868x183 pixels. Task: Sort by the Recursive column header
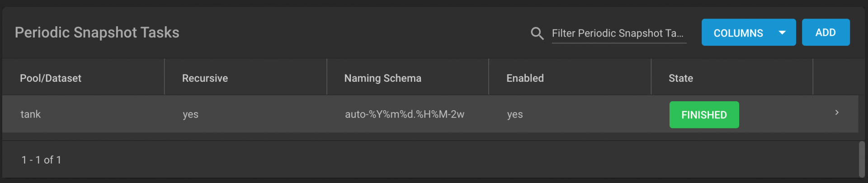[x=205, y=78]
